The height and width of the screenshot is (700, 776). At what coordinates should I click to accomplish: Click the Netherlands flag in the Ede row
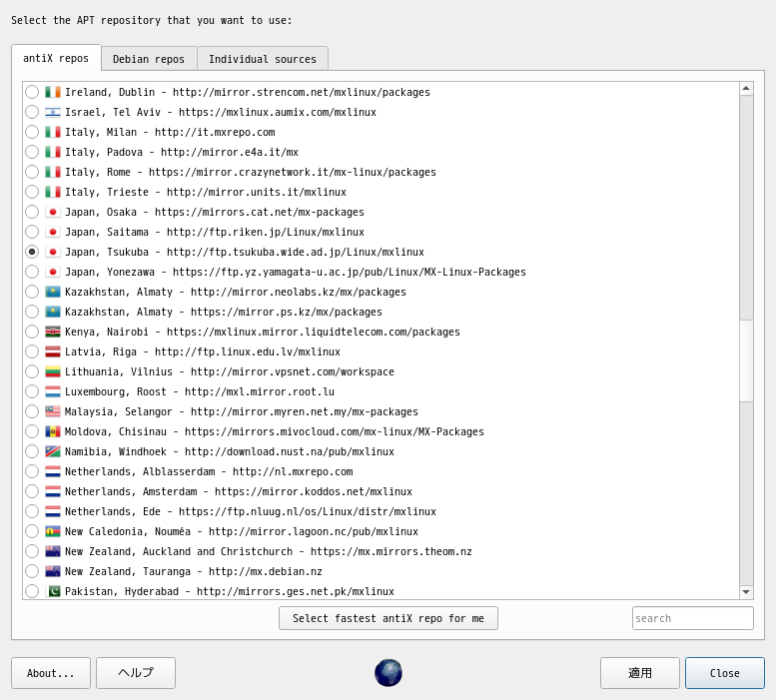[53, 511]
